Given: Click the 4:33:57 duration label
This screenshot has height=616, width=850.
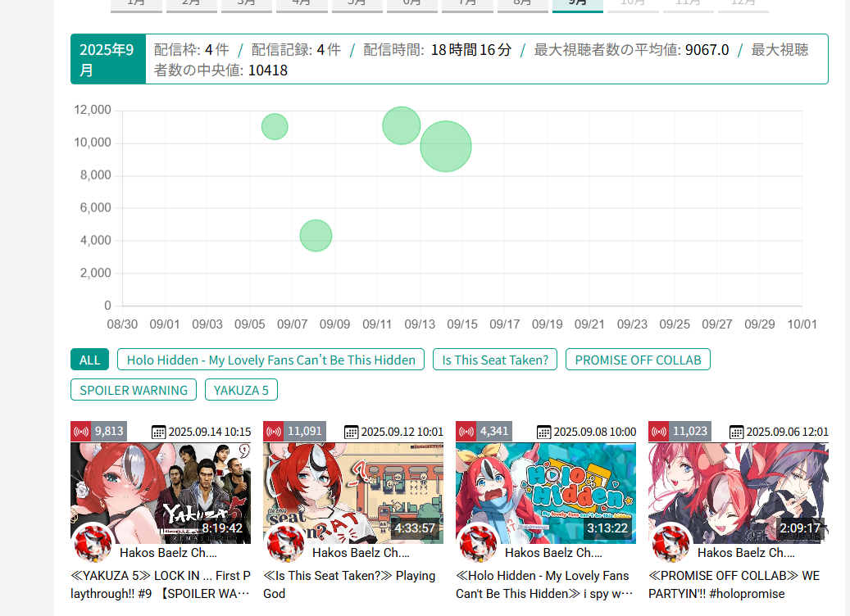Looking at the screenshot, I should click(x=415, y=528).
